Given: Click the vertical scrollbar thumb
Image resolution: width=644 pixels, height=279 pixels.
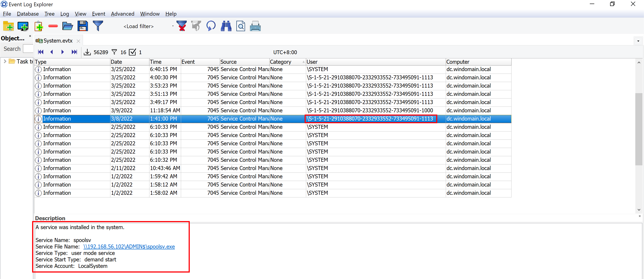Looking at the screenshot, I should pos(639,129).
